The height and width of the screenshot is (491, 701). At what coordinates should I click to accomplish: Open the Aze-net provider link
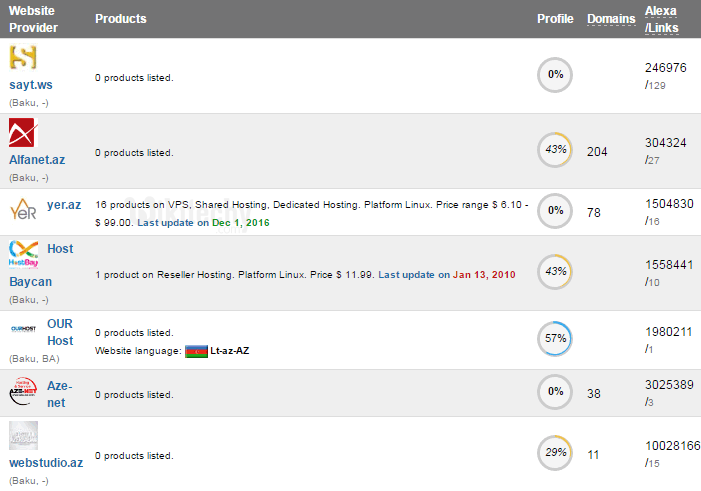(59, 394)
